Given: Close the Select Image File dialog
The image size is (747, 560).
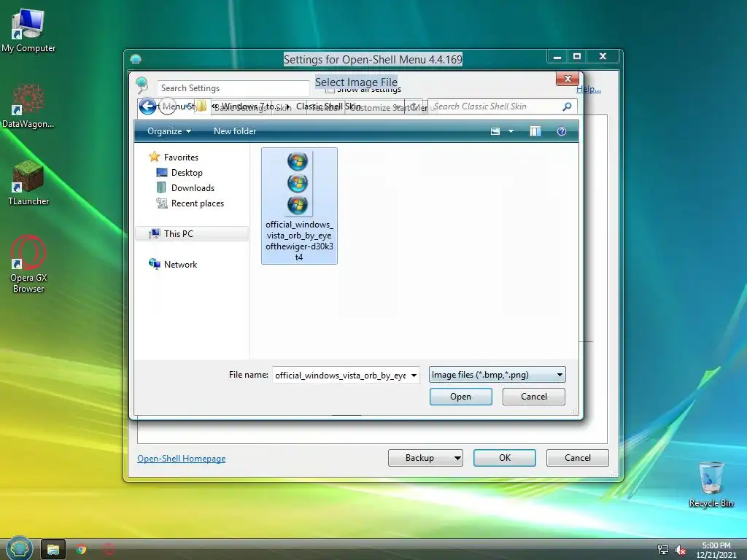Looking at the screenshot, I should 568,79.
